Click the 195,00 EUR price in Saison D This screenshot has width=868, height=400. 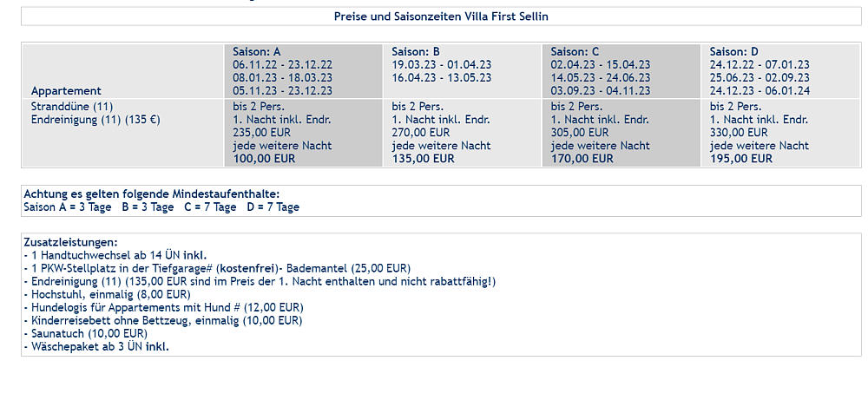740,159
